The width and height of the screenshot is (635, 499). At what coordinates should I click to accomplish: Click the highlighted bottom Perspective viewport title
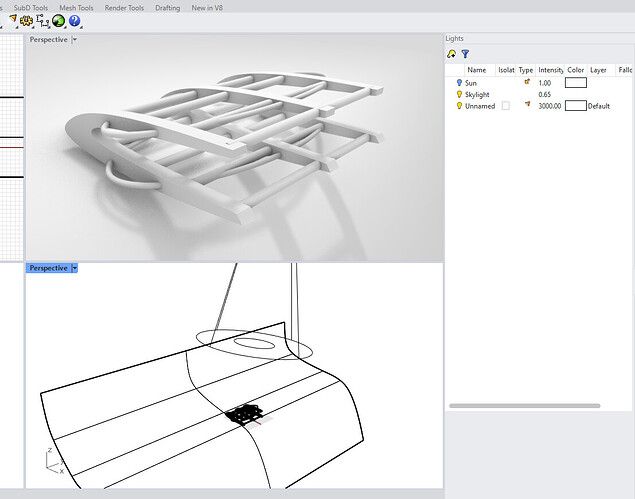49,268
